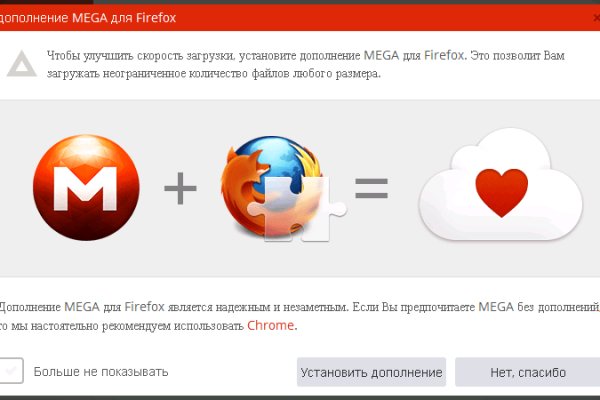Click the paragraph starting "Чтобы улучшить скорость загрузки"
The image size is (600, 400).
click(305, 64)
